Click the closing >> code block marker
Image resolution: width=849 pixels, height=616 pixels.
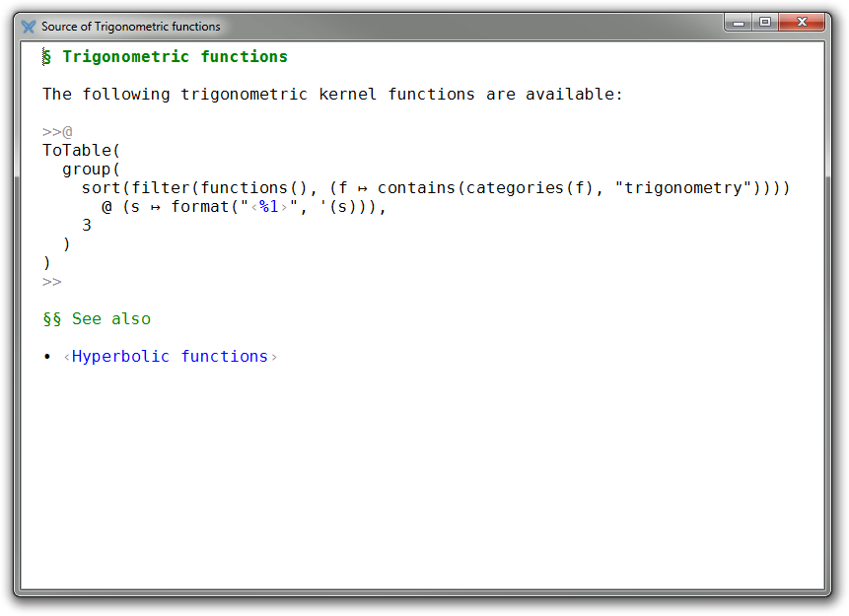coord(52,282)
